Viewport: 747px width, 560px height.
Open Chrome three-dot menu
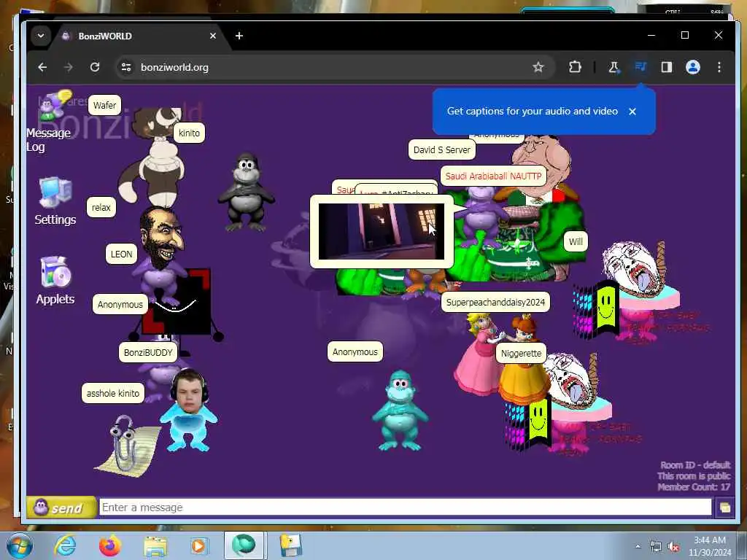tap(719, 67)
